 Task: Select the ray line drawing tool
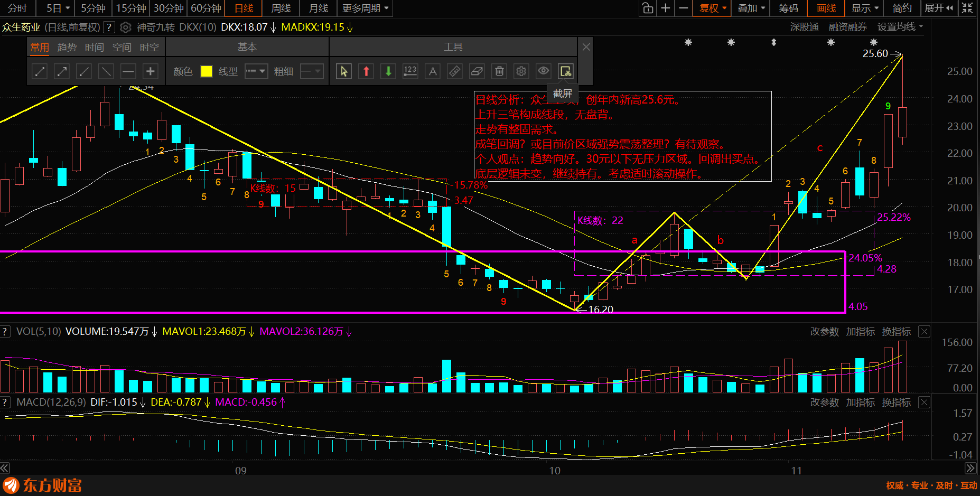click(x=84, y=71)
